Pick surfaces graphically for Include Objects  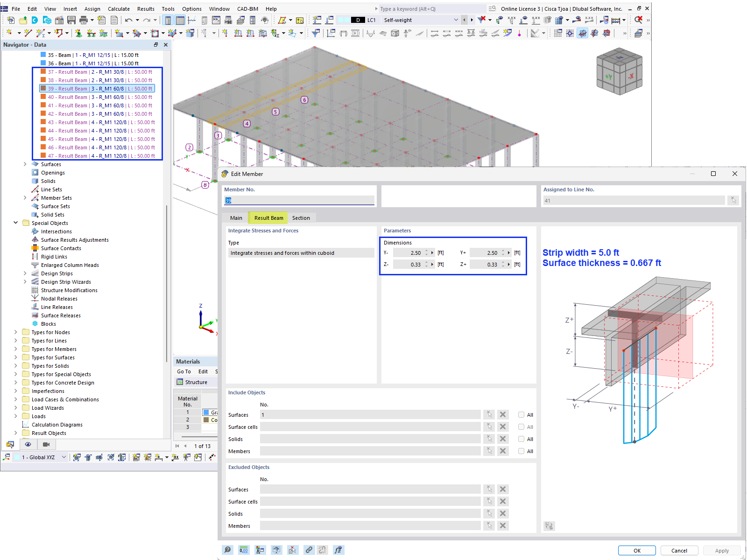click(489, 414)
